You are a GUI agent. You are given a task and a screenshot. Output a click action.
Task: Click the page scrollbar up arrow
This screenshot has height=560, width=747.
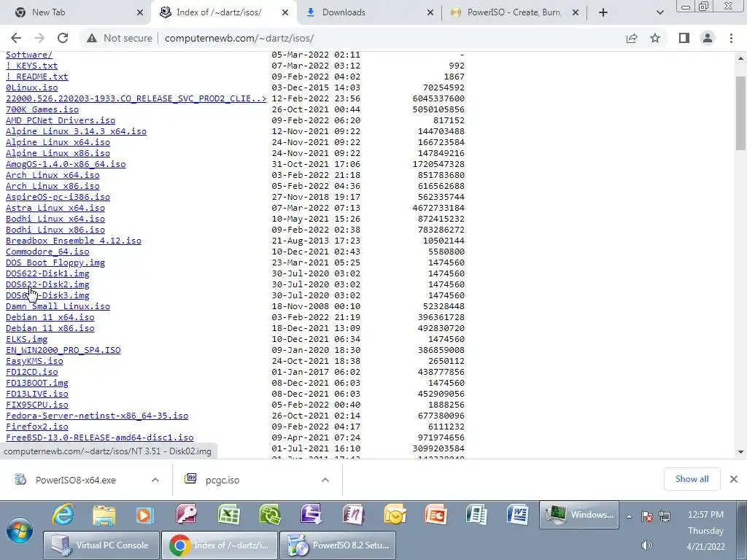pos(741,58)
